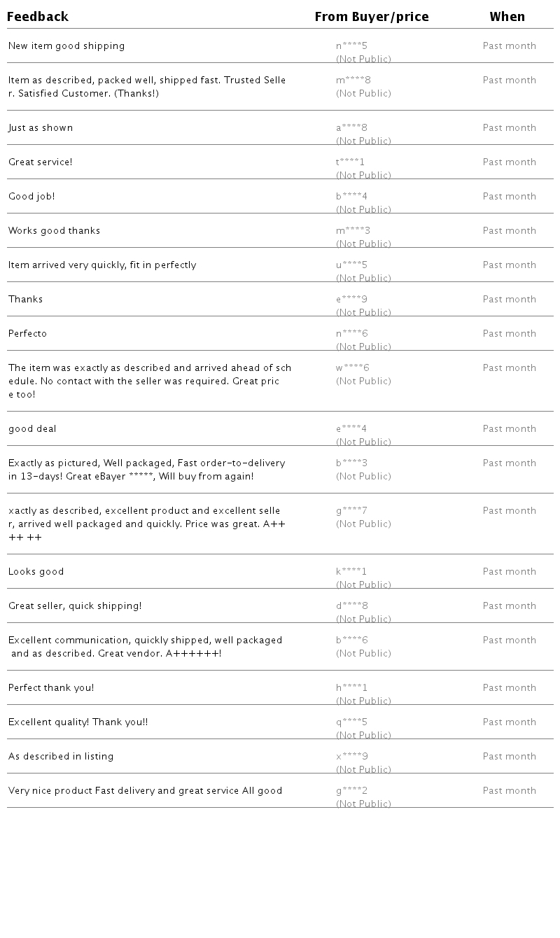
Task: Click buyer b****3 username
Action: (351, 463)
